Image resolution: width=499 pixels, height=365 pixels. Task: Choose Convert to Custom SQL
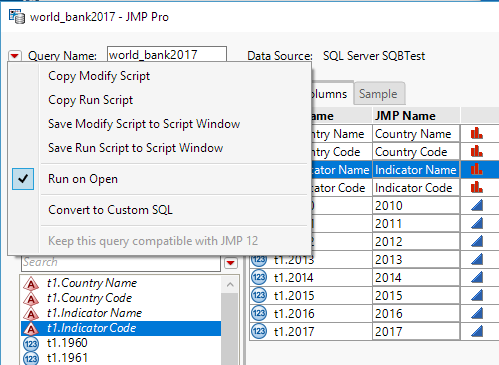click(x=110, y=210)
